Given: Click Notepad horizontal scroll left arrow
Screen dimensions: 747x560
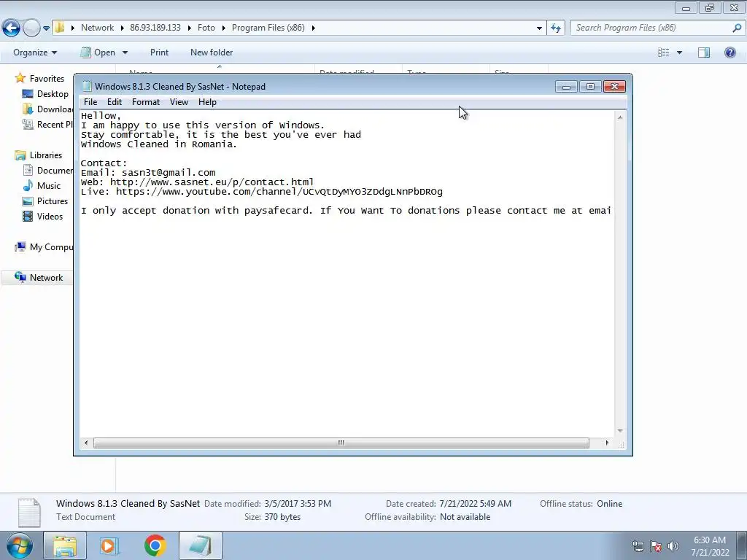Looking at the screenshot, I should [86, 443].
